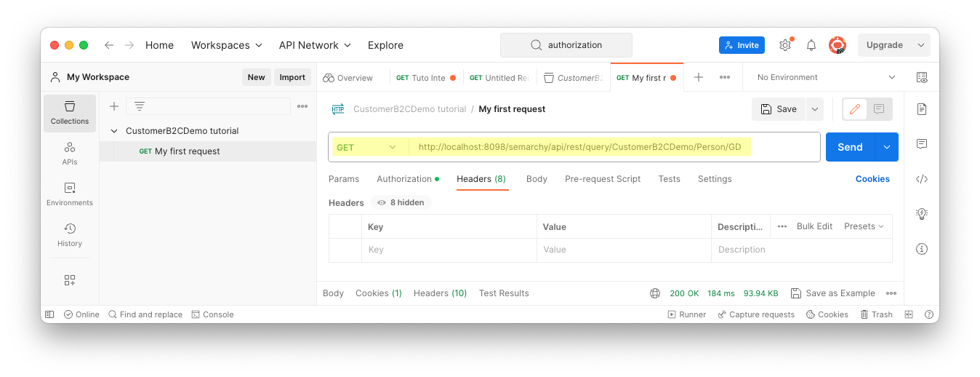Screen dimensions: 980x377
Task: Open the notifications bell
Action: point(811,45)
